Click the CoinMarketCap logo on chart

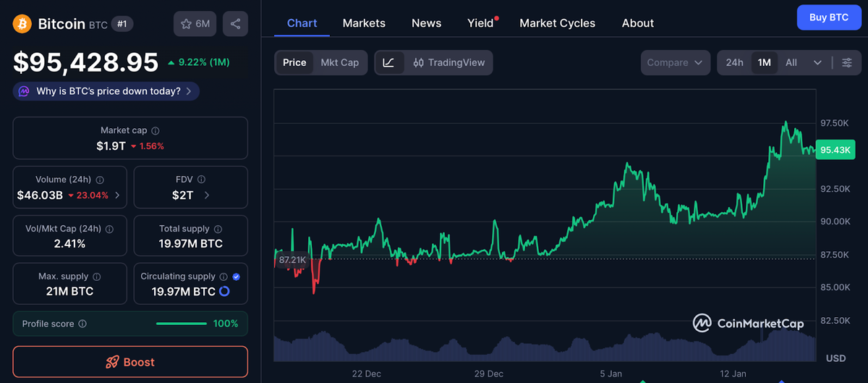748,323
